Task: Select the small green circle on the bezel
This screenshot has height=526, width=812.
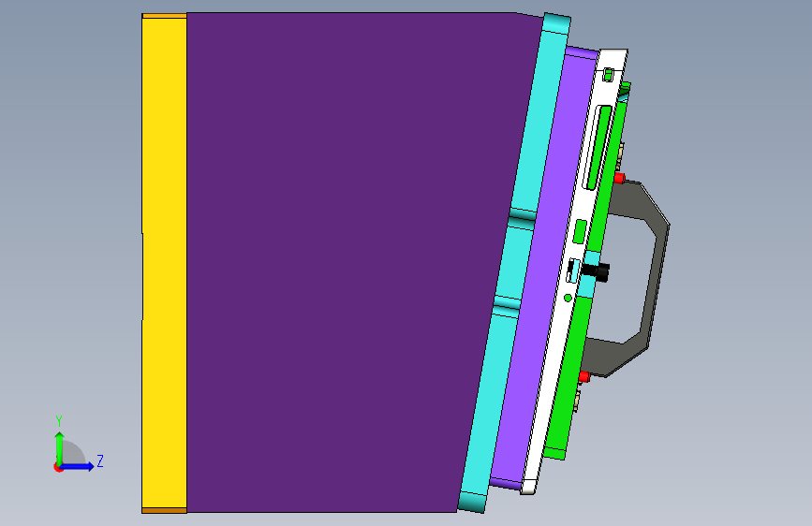Action: (x=568, y=298)
